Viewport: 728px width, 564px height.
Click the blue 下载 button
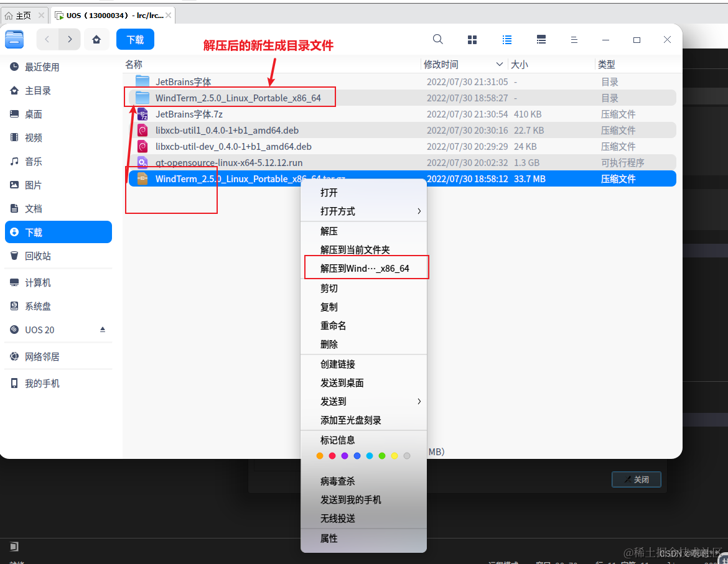pyautogui.click(x=135, y=39)
